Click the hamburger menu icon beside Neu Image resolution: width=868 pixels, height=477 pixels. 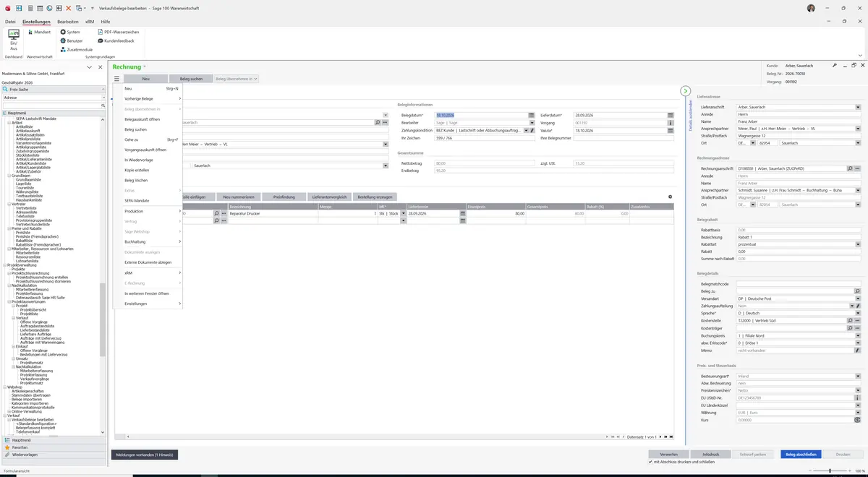coord(116,79)
